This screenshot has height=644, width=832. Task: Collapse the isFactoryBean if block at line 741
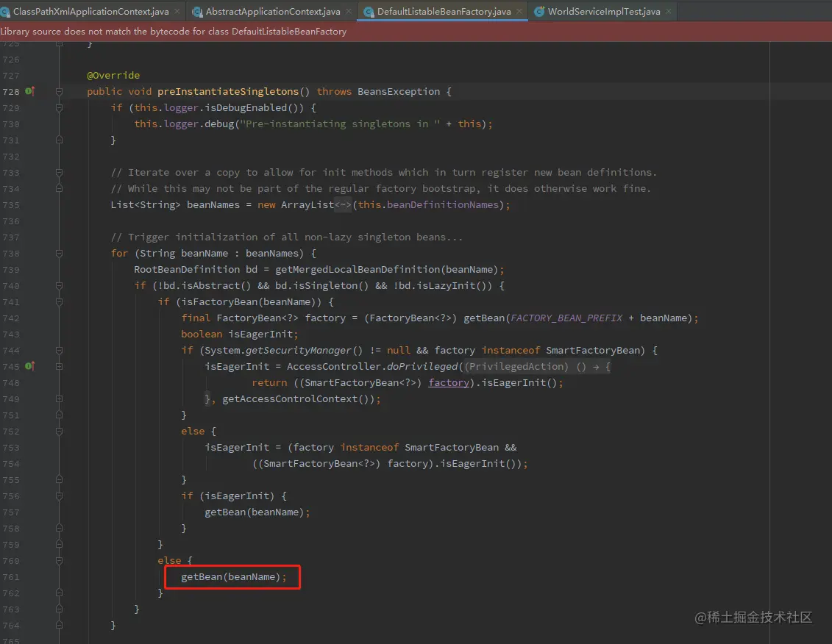[x=59, y=302]
